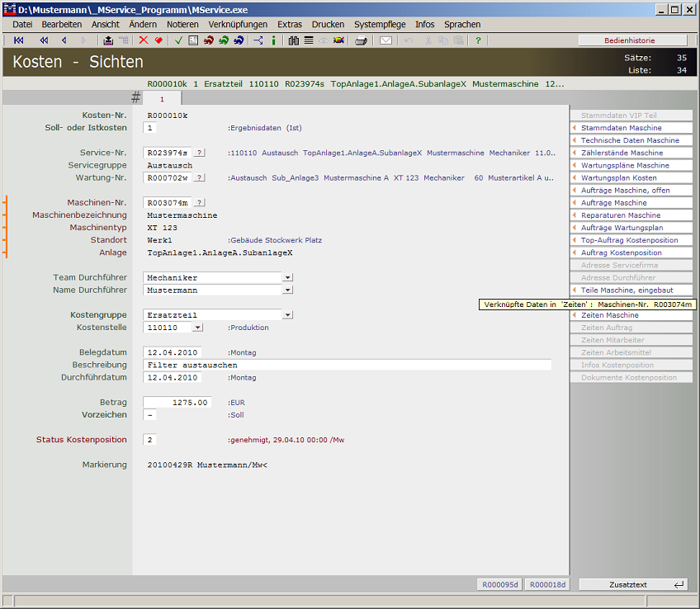Expand the Name Durchführer dropdown
This screenshot has width=700, height=609.
pos(287,290)
